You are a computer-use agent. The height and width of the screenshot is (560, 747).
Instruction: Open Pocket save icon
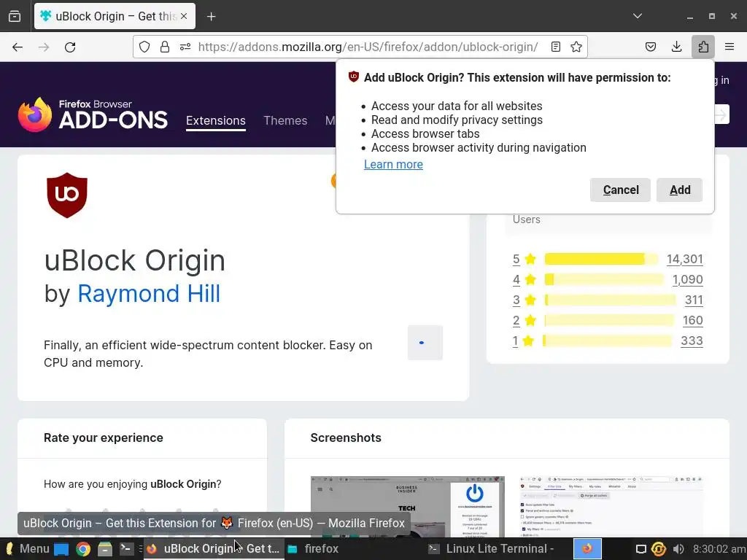(x=650, y=47)
